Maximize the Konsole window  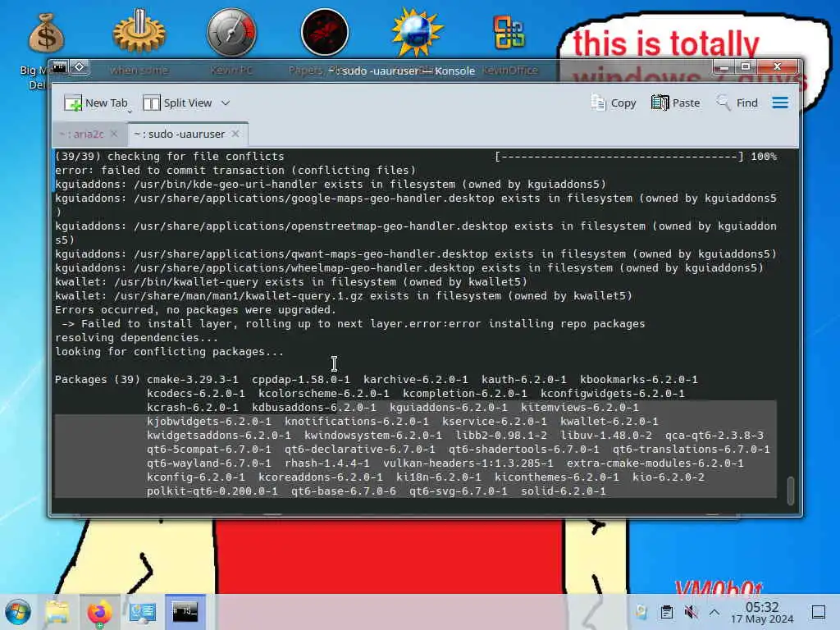coord(745,67)
